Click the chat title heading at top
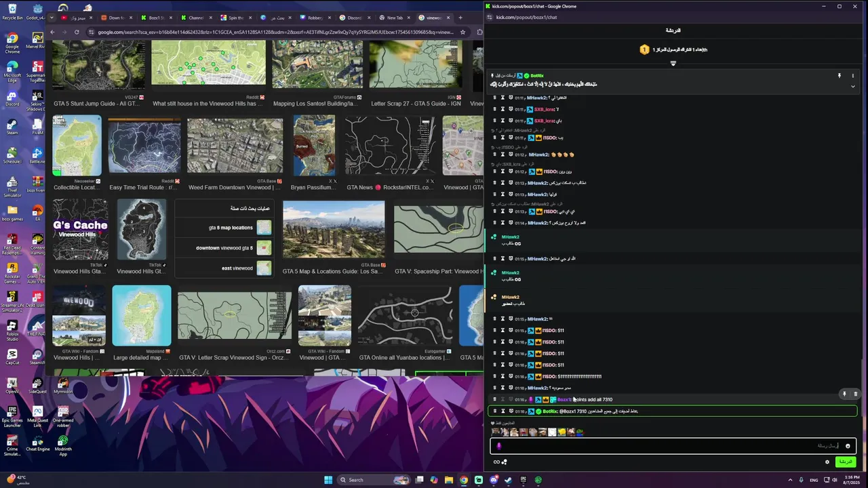 [x=673, y=30]
